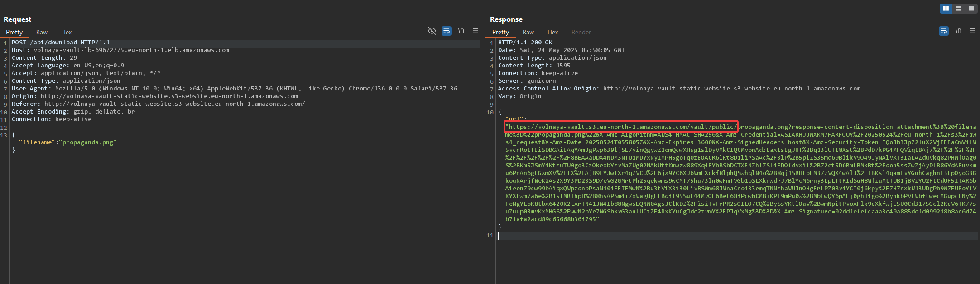
Task: Show non-printable \n characters in Response pane
Action: pos(958,31)
